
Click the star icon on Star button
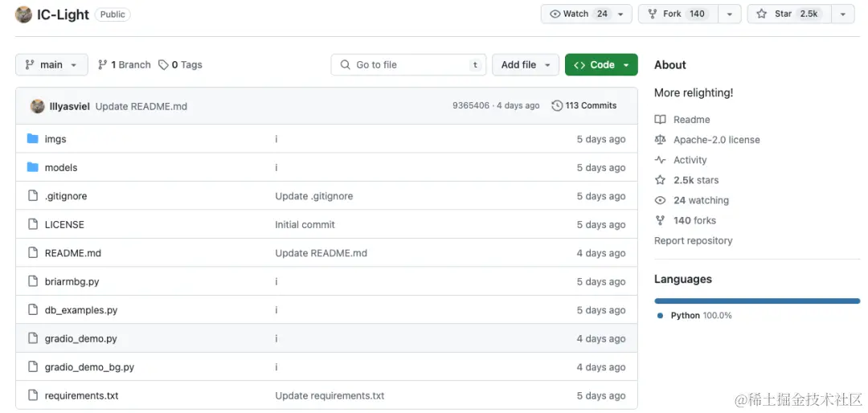coord(762,14)
